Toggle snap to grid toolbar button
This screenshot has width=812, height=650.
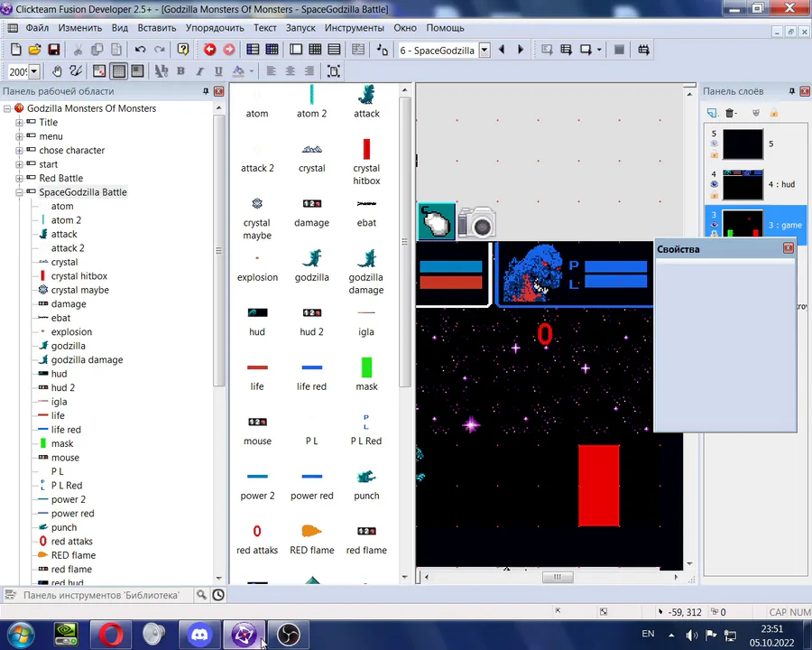coord(137,71)
